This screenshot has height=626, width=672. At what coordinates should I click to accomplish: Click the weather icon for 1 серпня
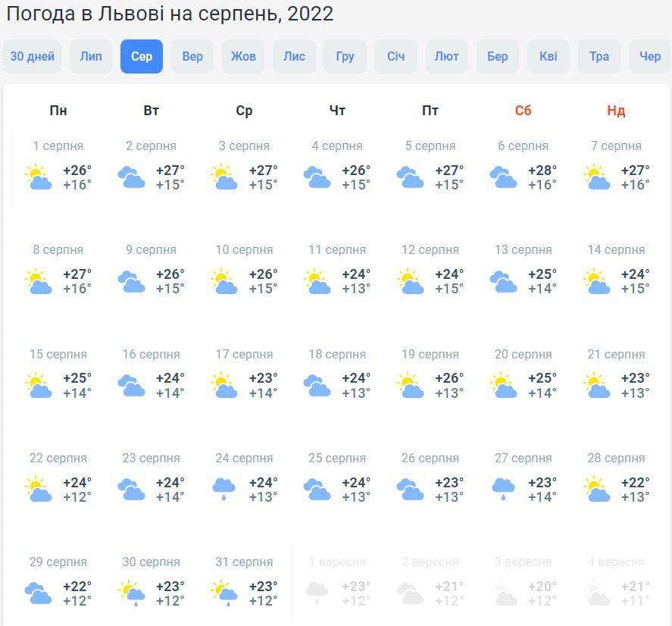click(38, 177)
